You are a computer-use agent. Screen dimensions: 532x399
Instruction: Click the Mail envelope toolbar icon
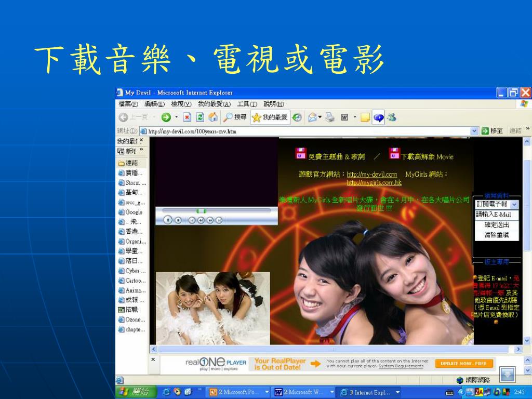(x=312, y=117)
